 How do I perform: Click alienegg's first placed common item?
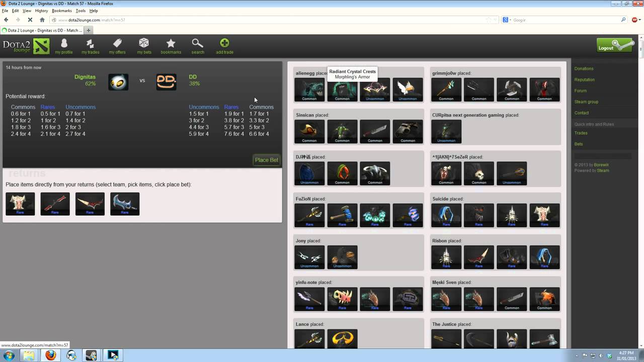coord(309,89)
